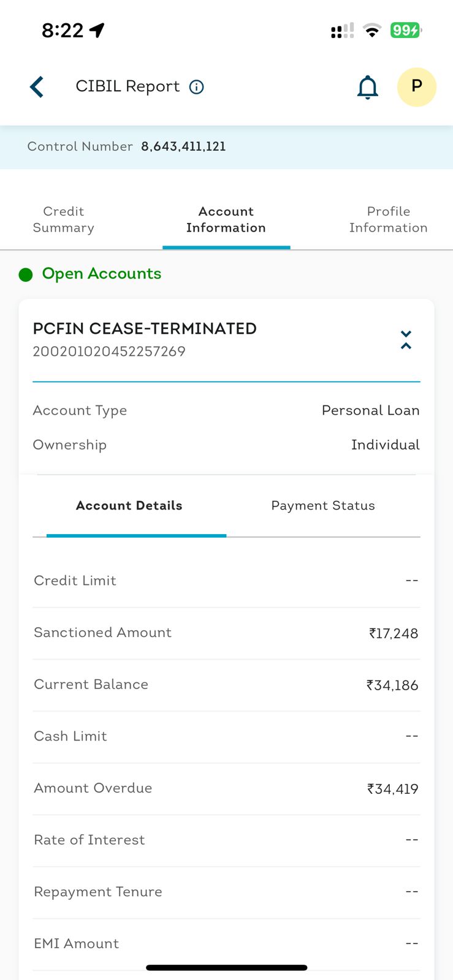Screen dimensions: 453x980
Task: Tap the home indicator bar
Action: click(226, 968)
